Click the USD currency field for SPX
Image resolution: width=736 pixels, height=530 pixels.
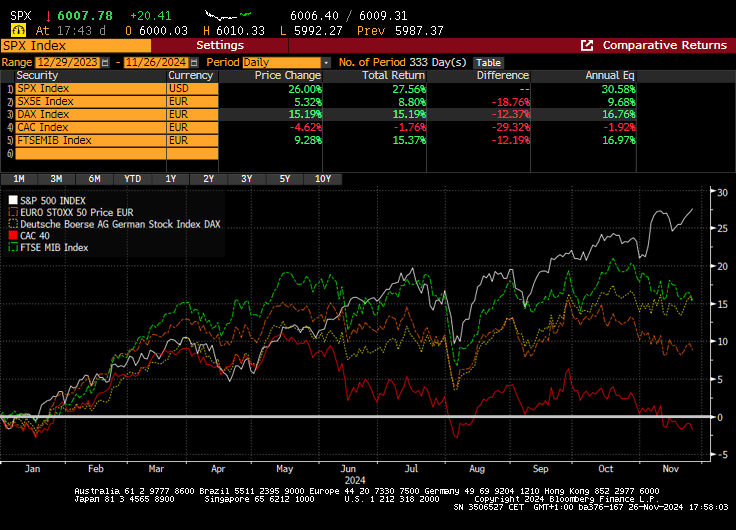click(192, 89)
